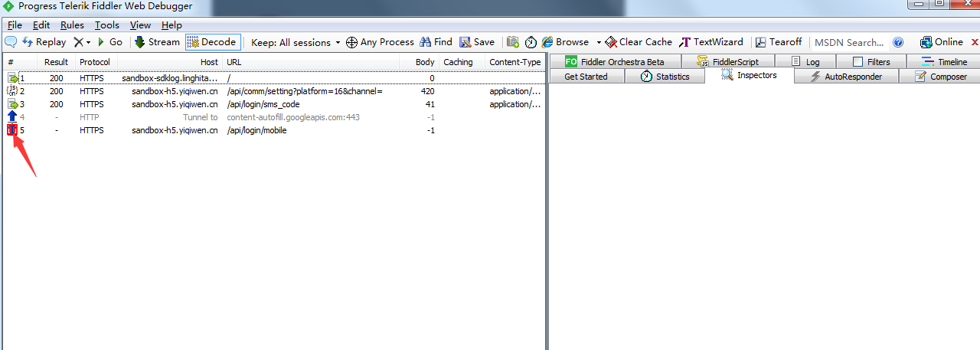Open the Keep: All sessions dropdown
Viewport: 980px width, 350px height.
tap(296, 42)
